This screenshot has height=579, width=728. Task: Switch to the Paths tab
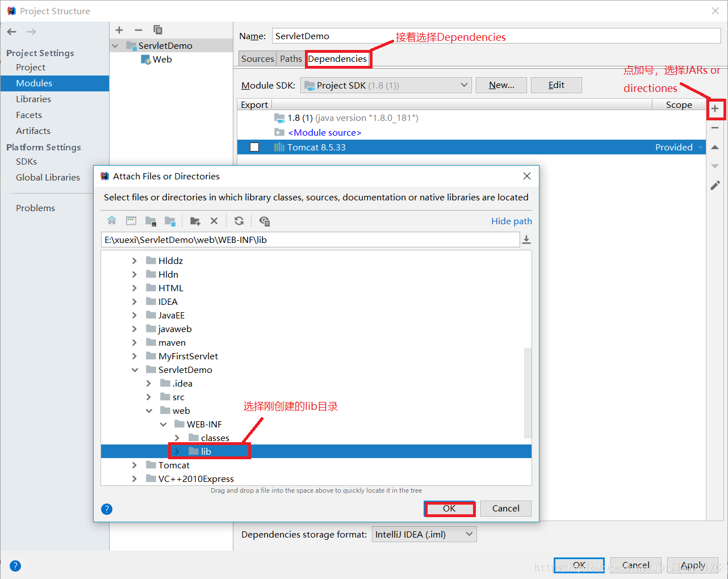click(291, 58)
